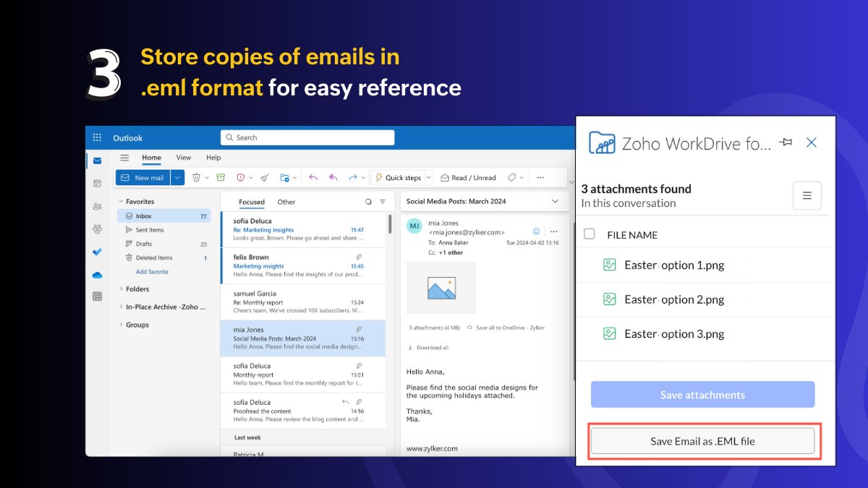
Task: Switch to Focused inbox tab
Action: [x=252, y=202]
